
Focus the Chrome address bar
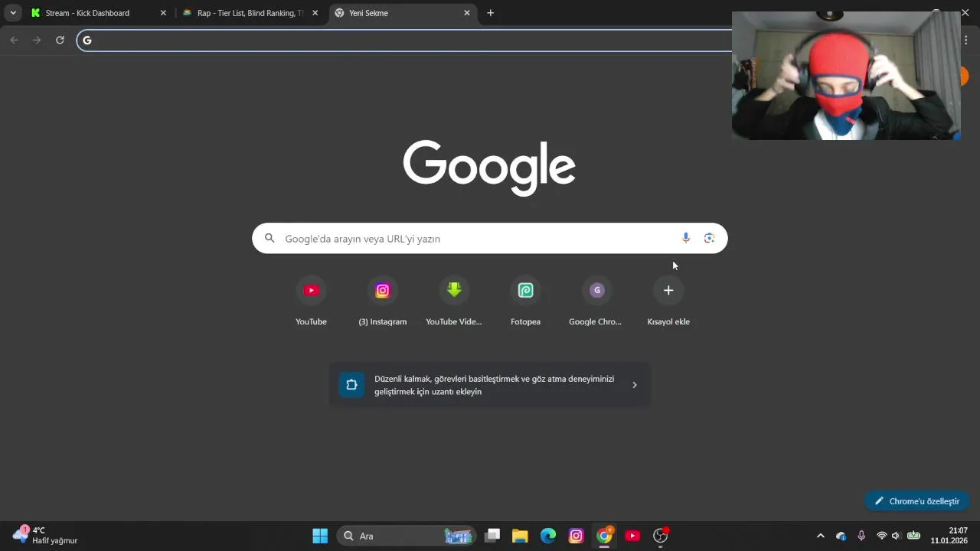point(406,40)
